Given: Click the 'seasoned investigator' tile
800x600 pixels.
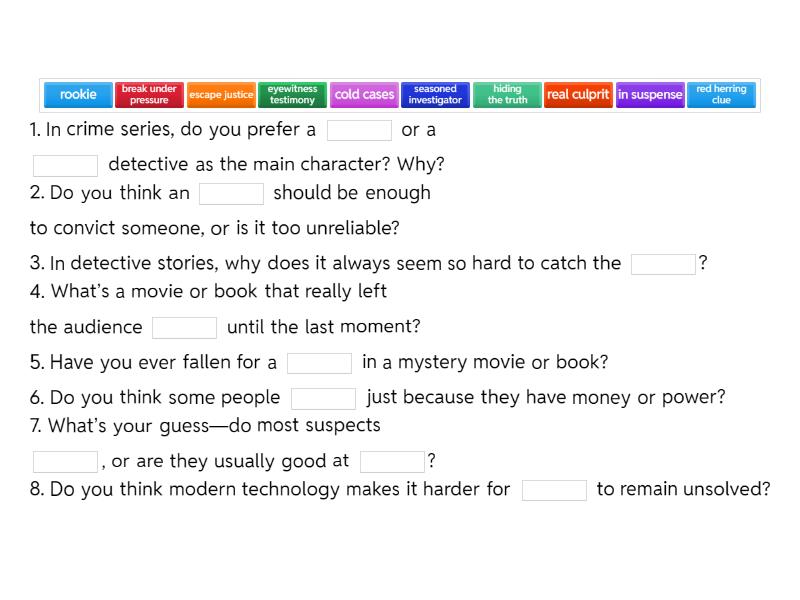Looking at the screenshot, I should tap(435, 95).
